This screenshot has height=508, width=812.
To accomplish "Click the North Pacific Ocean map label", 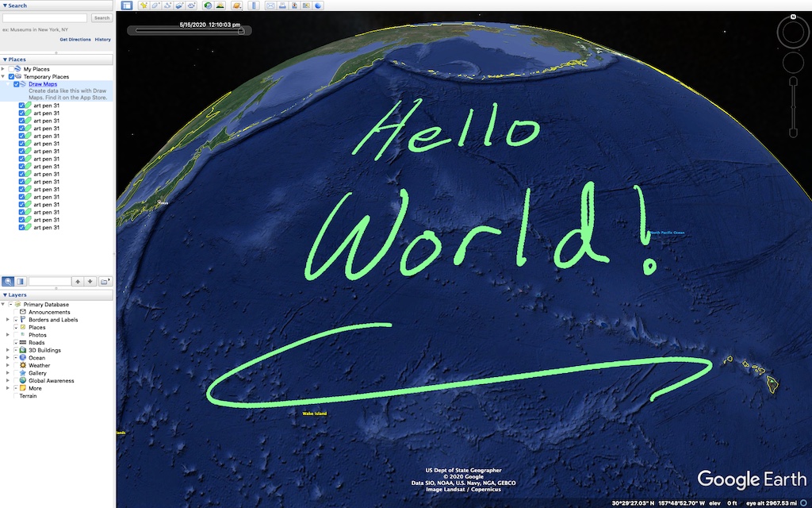I will [x=668, y=233].
